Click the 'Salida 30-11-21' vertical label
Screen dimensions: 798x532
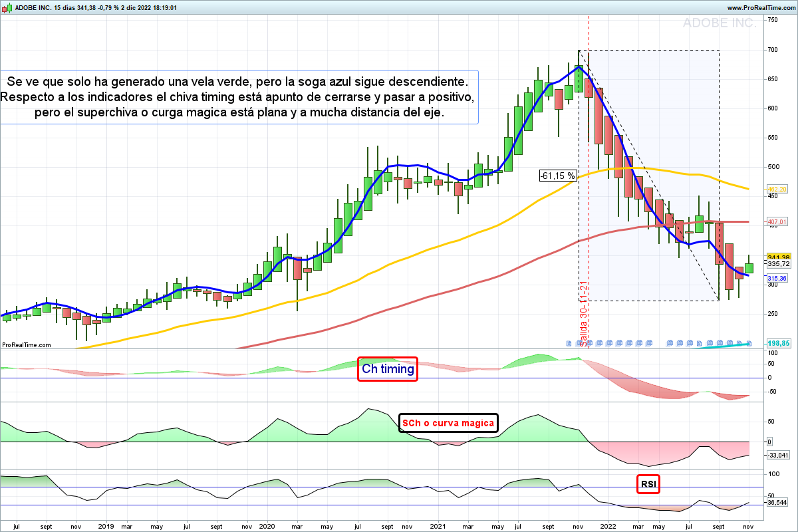[583, 314]
